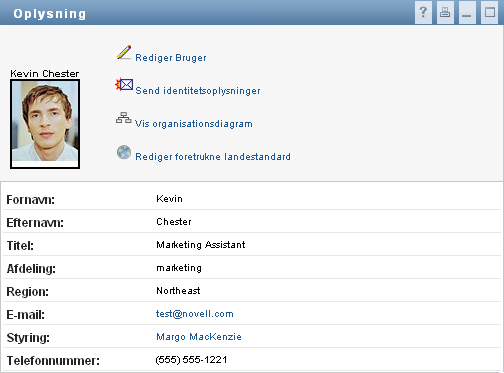Viewport: 504px width, 373px height.
Task: Click the E-mail: label
Action: (26, 315)
